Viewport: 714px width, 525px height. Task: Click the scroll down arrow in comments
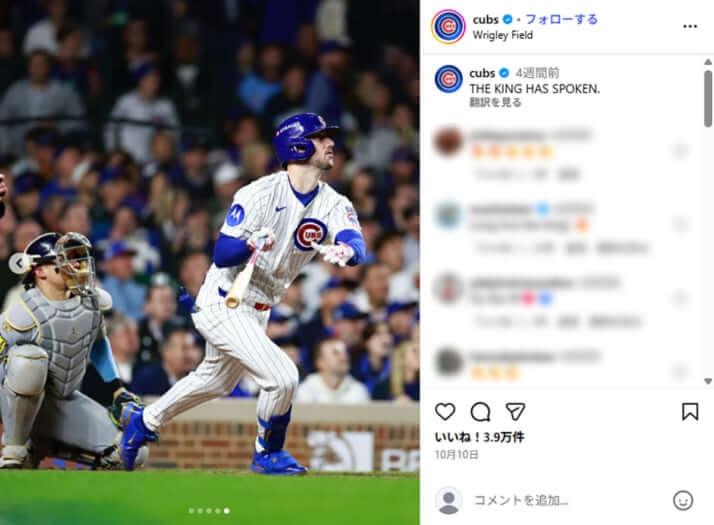[x=708, y=381]
